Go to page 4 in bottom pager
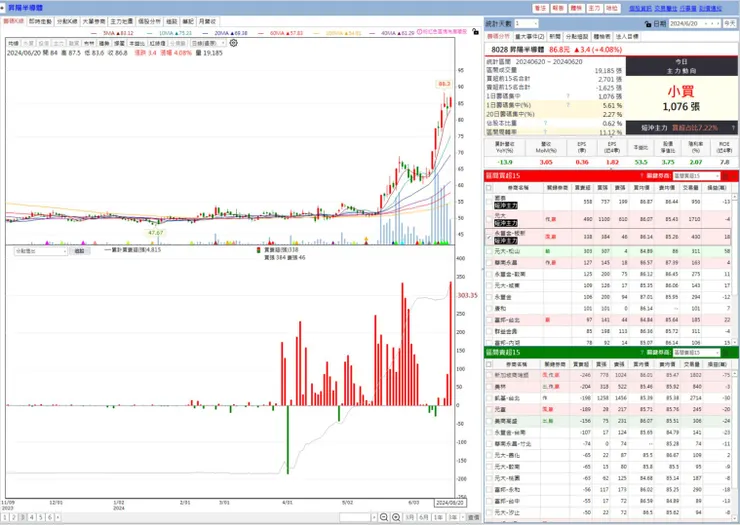Screen dimensions: 740x525 pyautogui.click(x=32, y=517)
